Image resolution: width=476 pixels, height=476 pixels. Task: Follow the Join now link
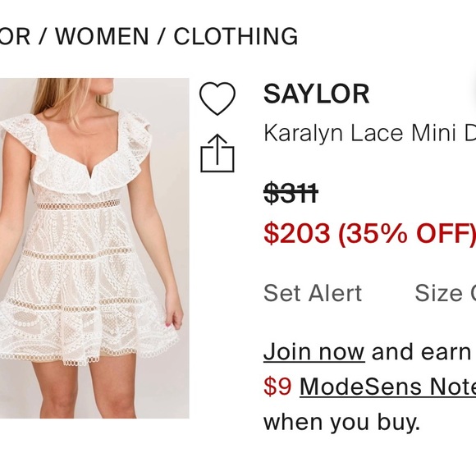pos(314,352)
